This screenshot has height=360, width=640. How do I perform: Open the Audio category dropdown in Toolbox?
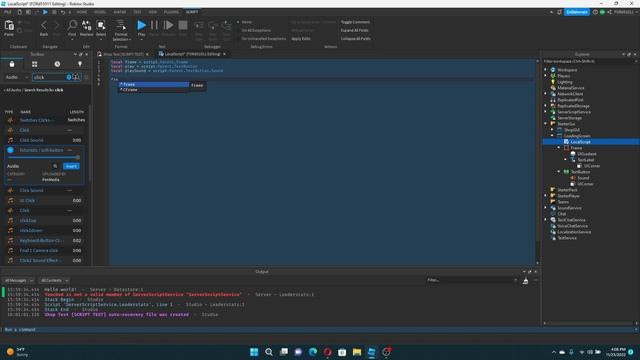point(16,77)
